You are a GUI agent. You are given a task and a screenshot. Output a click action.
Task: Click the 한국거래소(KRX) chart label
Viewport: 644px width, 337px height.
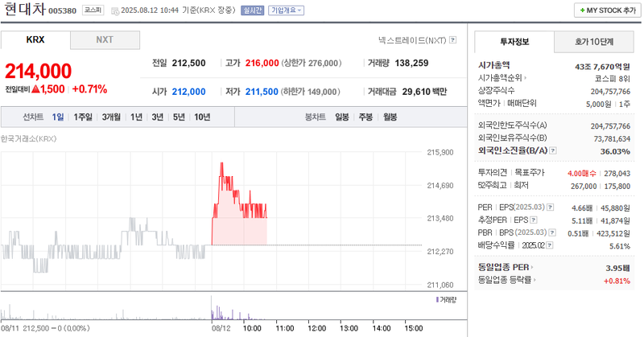[x=28, y=138]
